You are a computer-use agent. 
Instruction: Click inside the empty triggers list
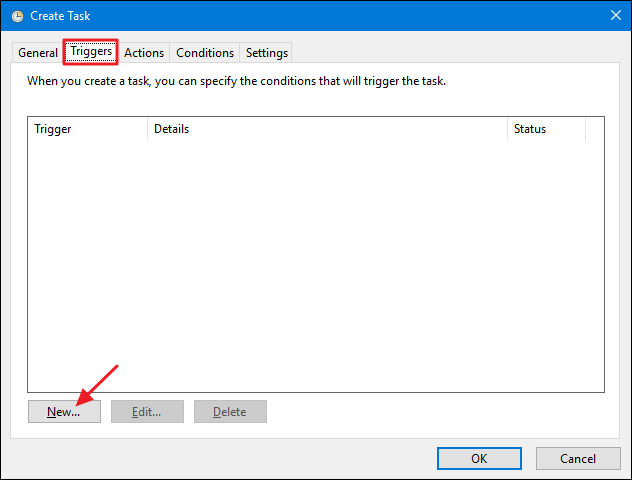pos(316,260)
